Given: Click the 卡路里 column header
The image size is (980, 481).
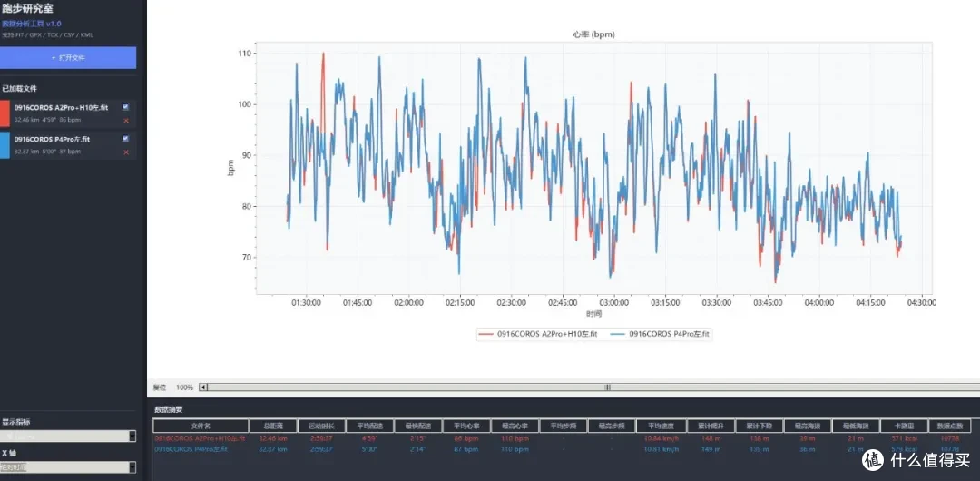Looking at the screenshot, I should pyautogui.click(x=903, y=426).
